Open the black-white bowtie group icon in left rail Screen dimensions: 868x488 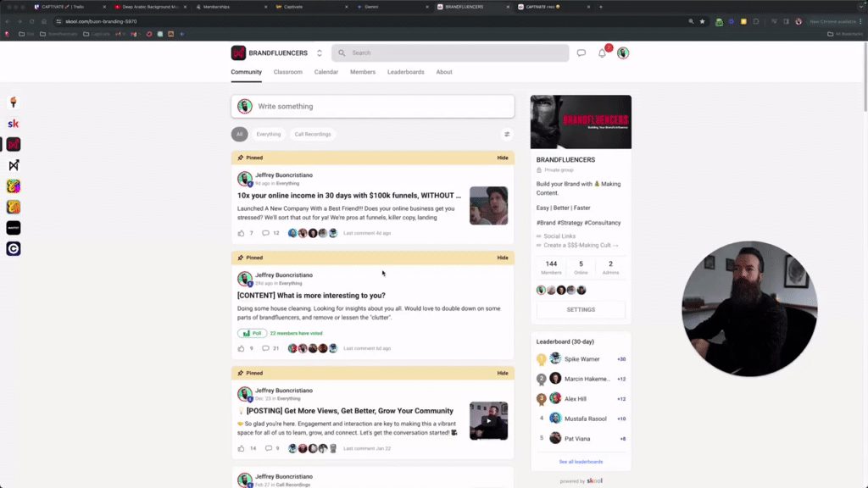(14, 165)
